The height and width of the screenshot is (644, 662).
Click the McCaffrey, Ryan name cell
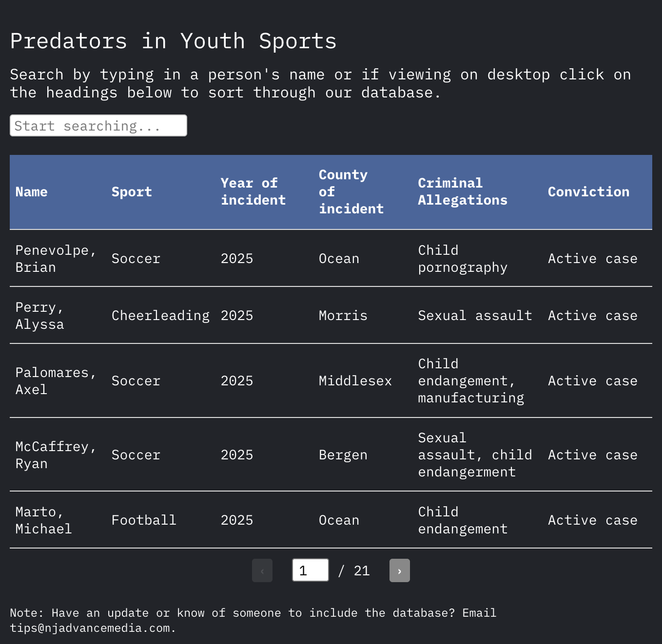click(x=56, y=455)
